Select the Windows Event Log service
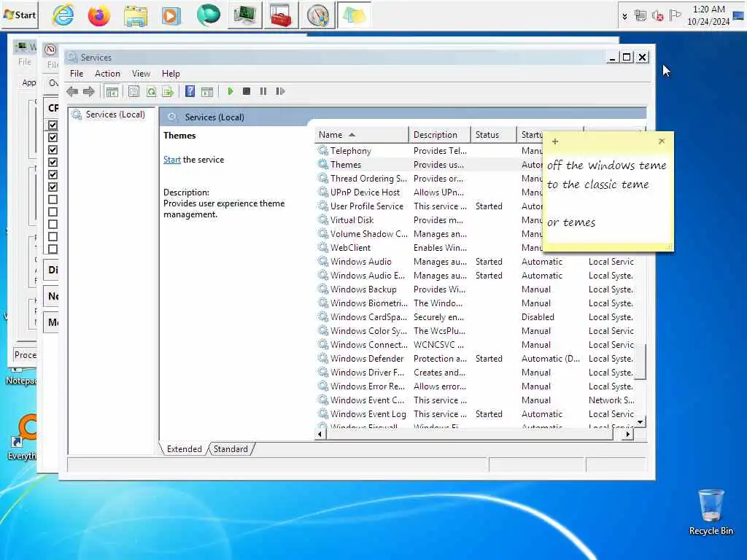 [x=475, y=414]
